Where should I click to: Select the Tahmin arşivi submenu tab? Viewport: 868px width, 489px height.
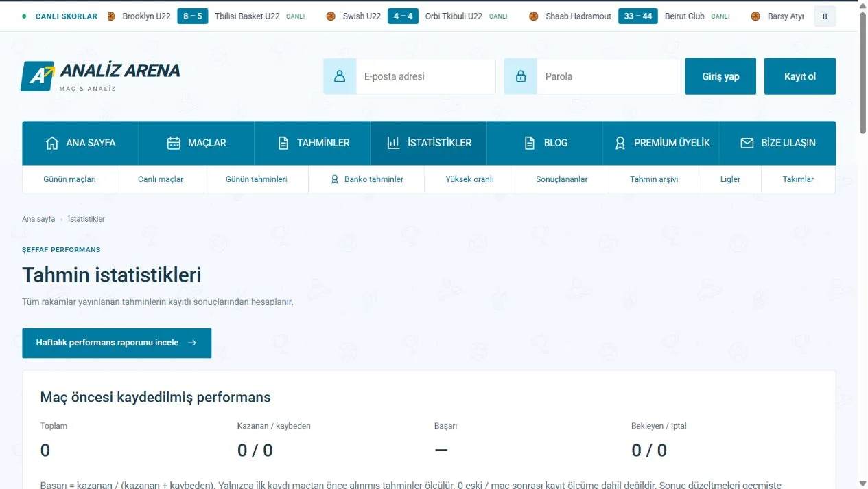[654, 179]
